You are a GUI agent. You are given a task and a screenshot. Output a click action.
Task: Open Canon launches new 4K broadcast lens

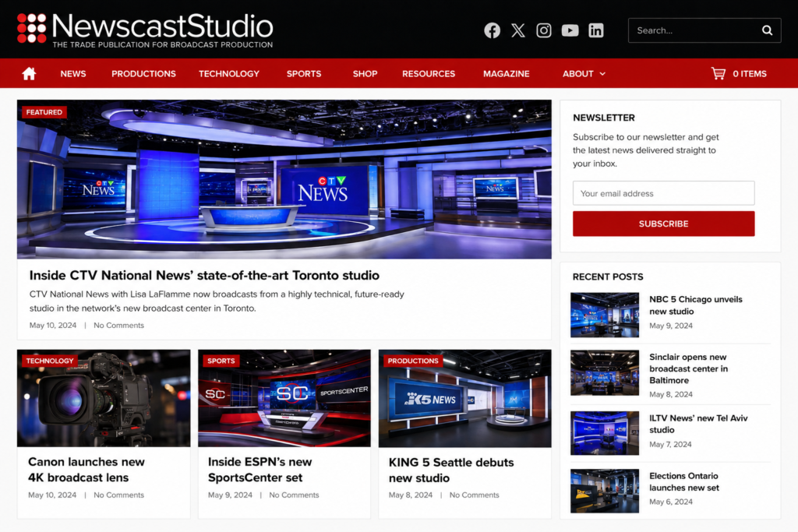(x=87, y=470)
